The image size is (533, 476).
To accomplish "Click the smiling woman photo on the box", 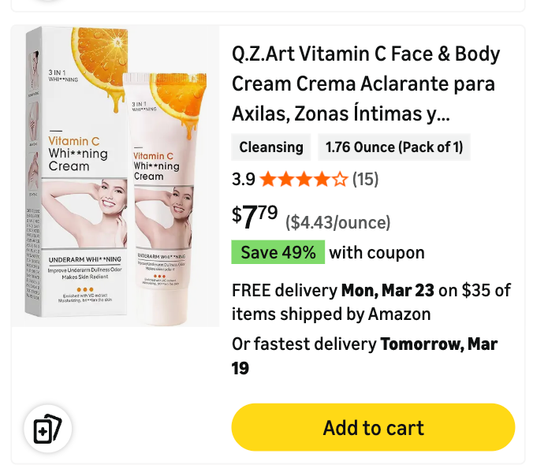I will [84, 213].
